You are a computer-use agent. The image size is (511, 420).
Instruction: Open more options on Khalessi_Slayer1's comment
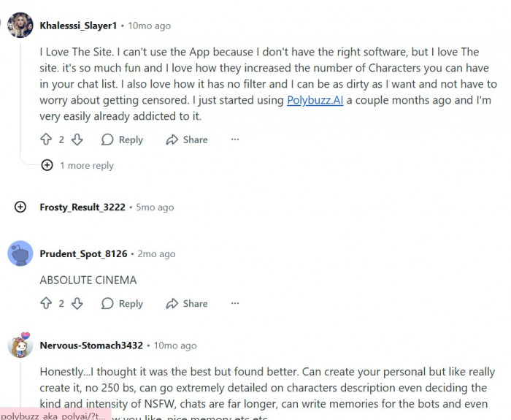[235, 140]
